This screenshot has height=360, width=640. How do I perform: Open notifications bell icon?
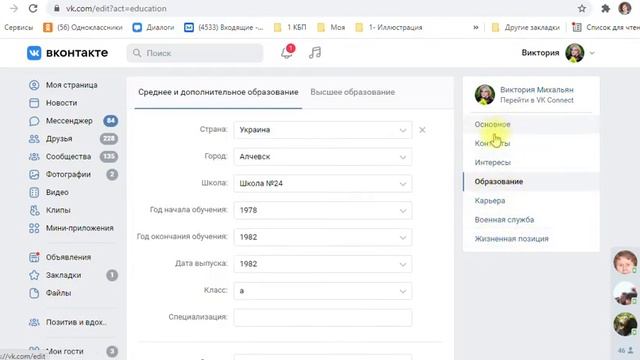pos(287,53)
